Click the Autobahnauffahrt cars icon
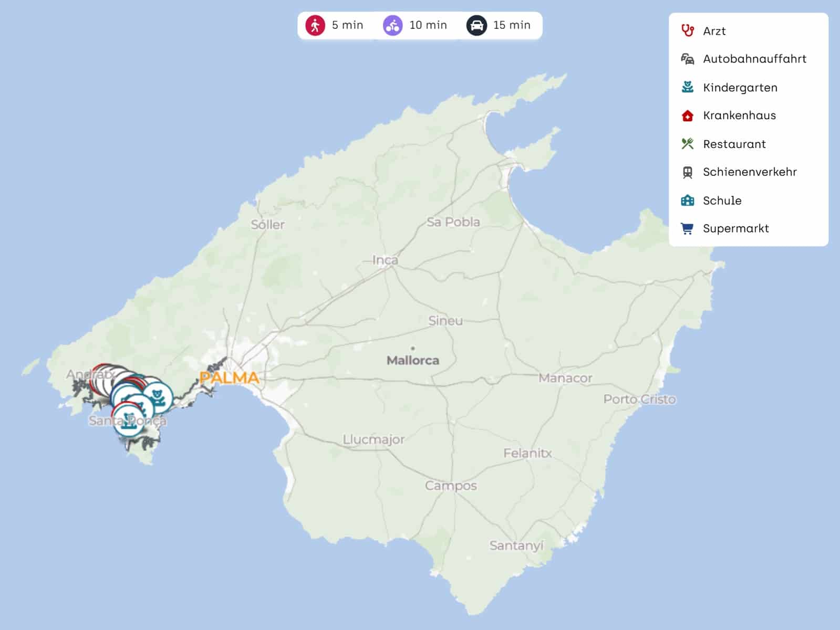Image resolution: width=840 pixels, height=630 pixels. (687, 59)
